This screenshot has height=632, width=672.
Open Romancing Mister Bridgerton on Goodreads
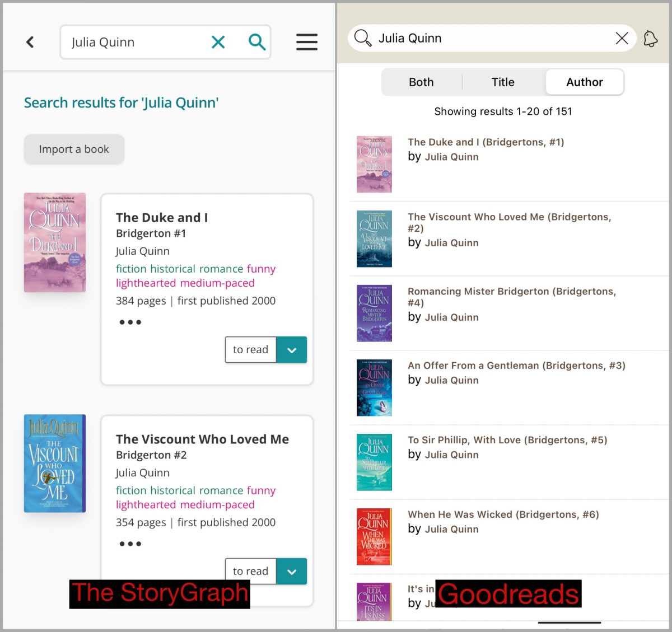click(512, 297)
